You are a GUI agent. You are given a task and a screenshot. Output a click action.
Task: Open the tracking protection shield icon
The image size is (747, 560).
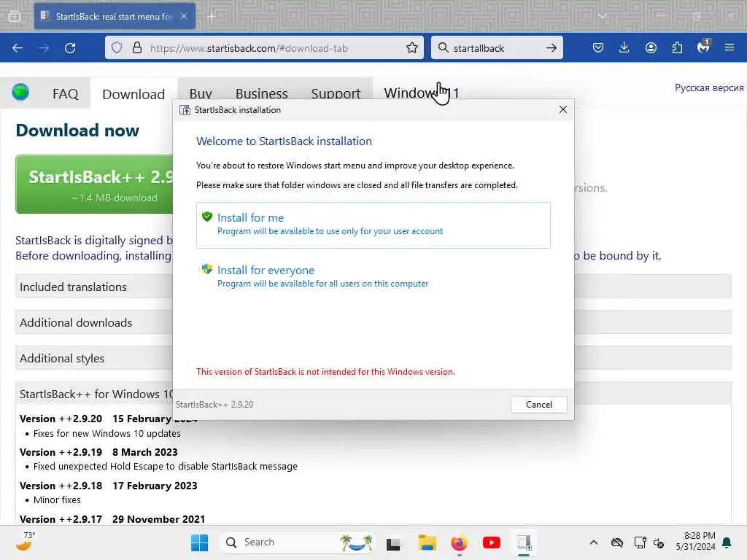[x=117, y=47]
